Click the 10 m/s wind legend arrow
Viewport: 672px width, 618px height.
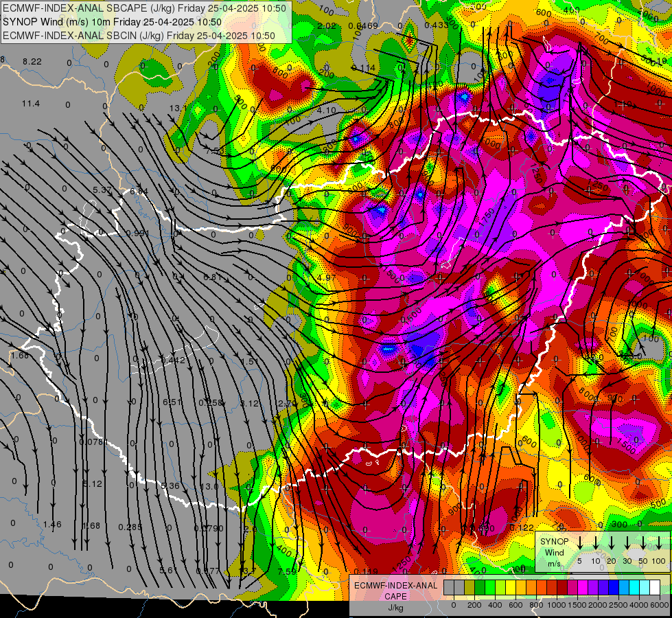click(x=596, y=542)
